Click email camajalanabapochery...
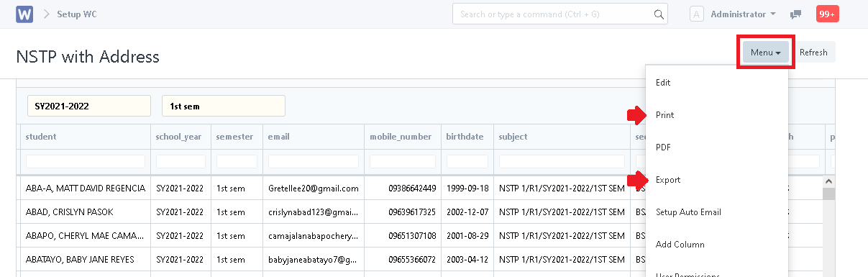Viewport: 868px width, 277px height. (314, 236)
